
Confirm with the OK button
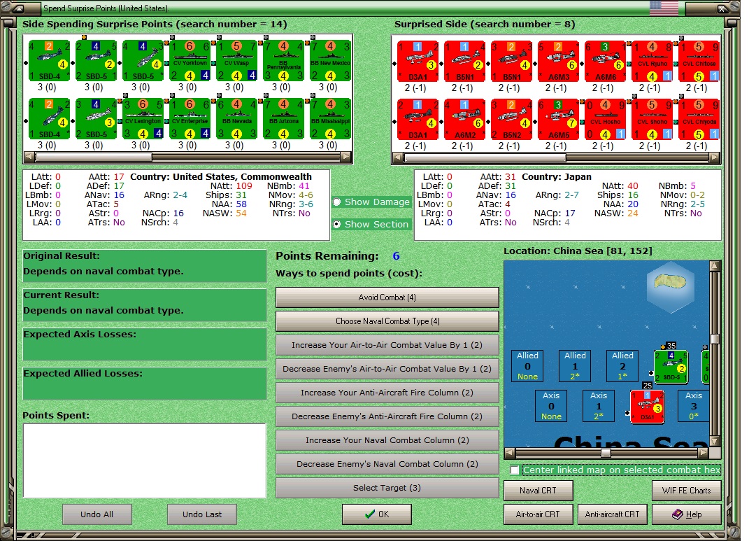[377, 514]
